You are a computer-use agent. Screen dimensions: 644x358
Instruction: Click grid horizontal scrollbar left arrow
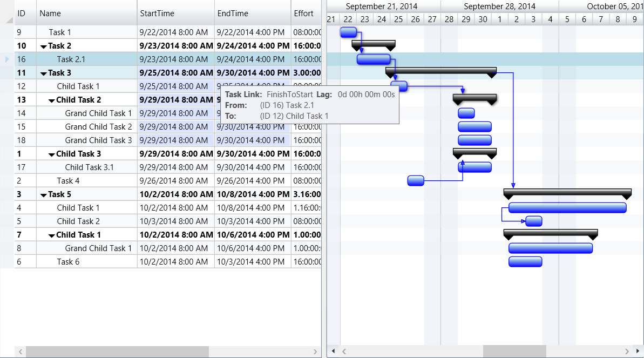[21, 352]
